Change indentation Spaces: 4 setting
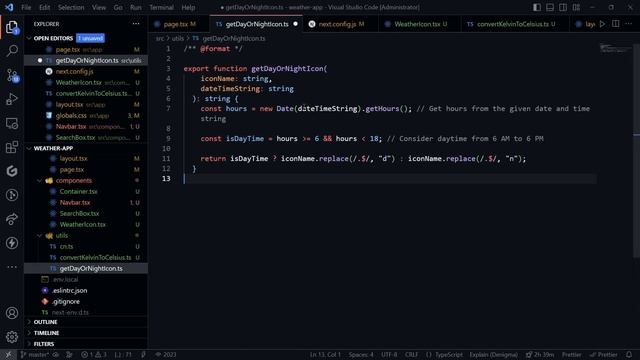 361,355
